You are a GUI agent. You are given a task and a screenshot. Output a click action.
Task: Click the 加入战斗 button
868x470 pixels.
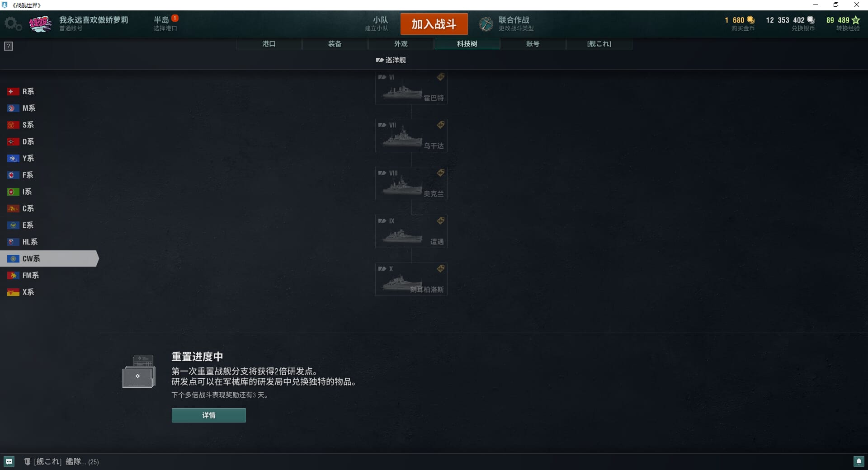click(x=434, y=24)
